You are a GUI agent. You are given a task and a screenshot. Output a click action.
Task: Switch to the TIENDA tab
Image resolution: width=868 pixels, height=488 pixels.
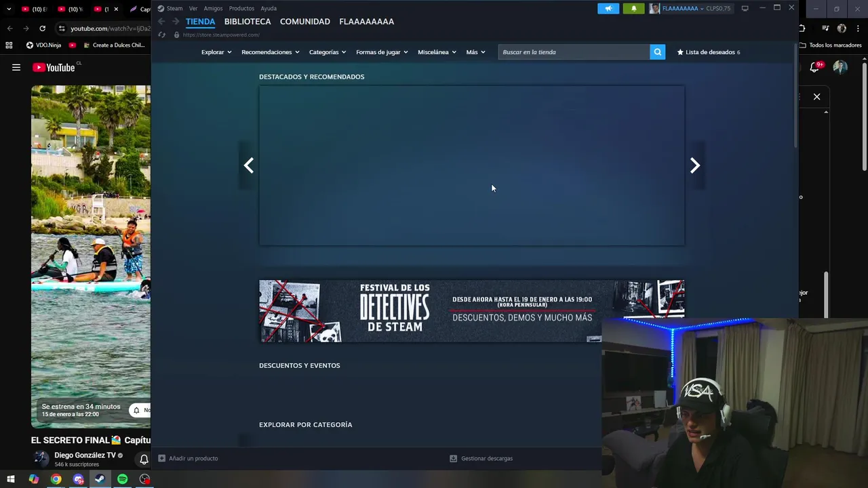tap(200, 22)
